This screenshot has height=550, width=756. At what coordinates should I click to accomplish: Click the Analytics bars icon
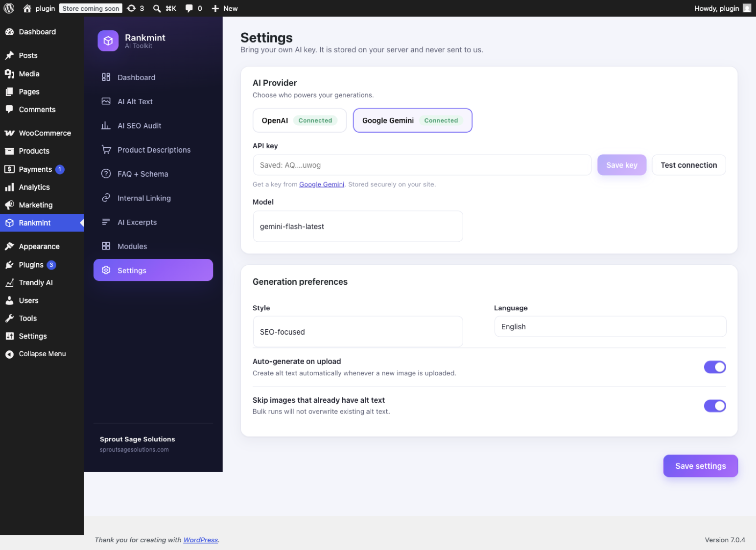coord(9,187)
